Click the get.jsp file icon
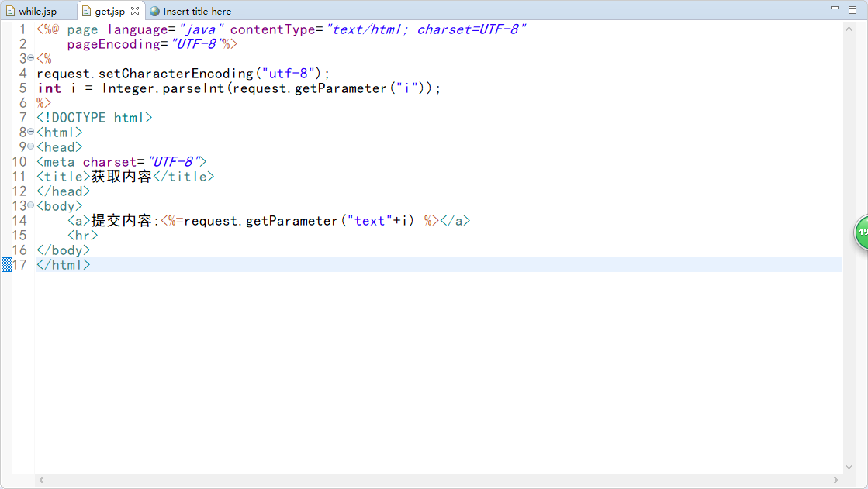Screen dimensions: 868x489 tap(86, 11)
